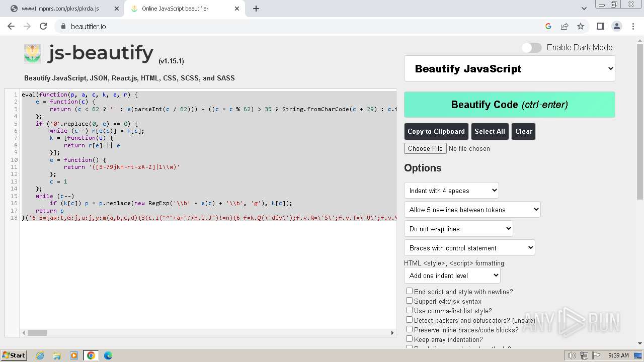Check Keep array indentation
This screenshot has height=362, width=644.
410,339
